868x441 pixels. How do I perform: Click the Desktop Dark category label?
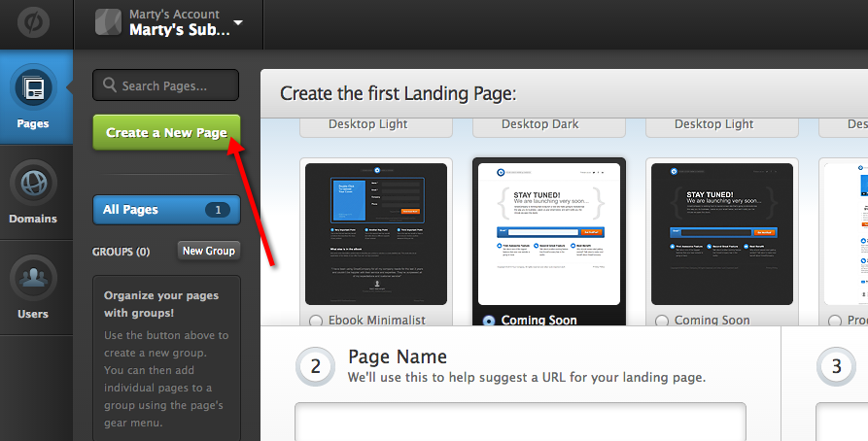coord(540,124)
